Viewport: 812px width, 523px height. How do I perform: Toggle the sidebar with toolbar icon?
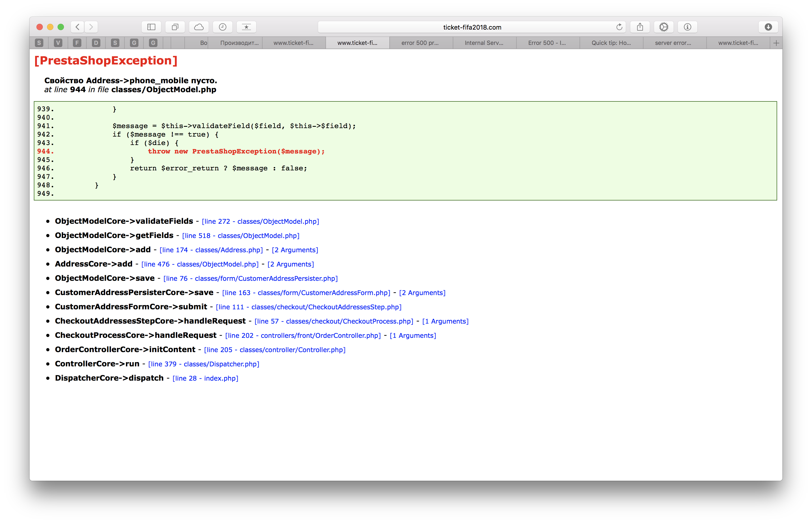pos(151,27)
